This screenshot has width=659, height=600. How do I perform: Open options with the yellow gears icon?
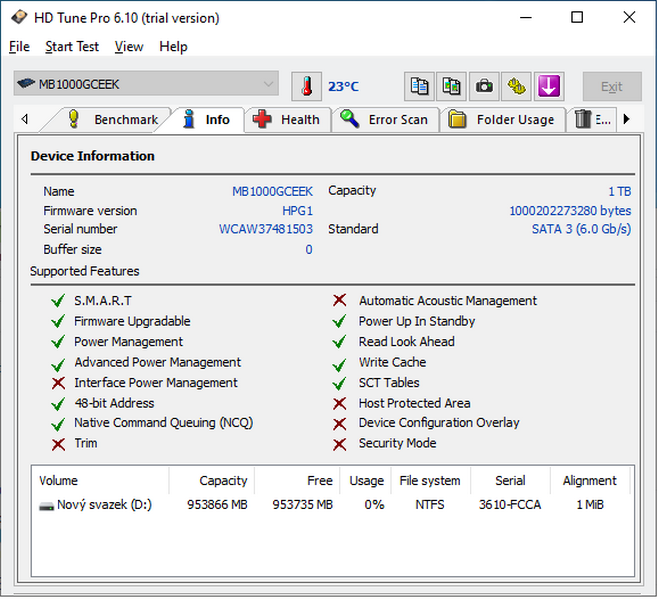pyautogui.click(x=517, y=87)
